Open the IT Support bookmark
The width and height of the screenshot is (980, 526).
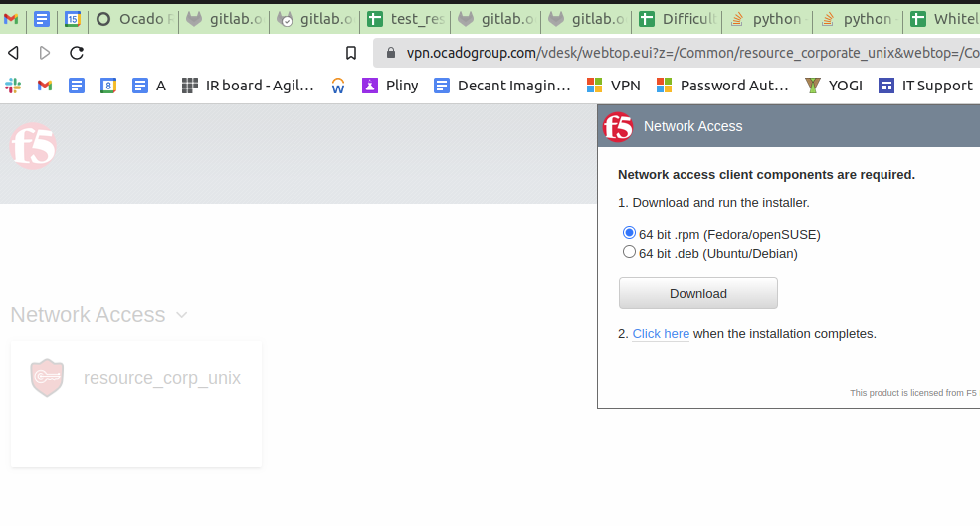point(925,86)
